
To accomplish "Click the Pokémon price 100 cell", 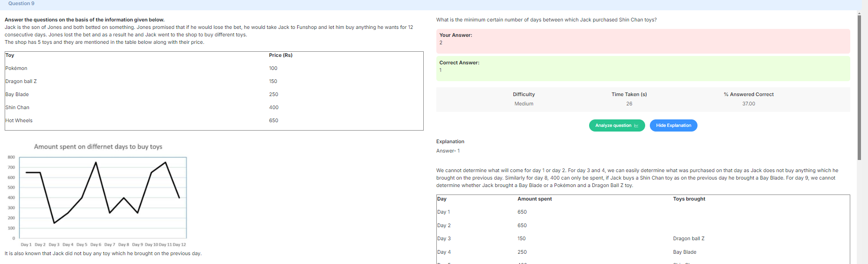I will [273, 68].
